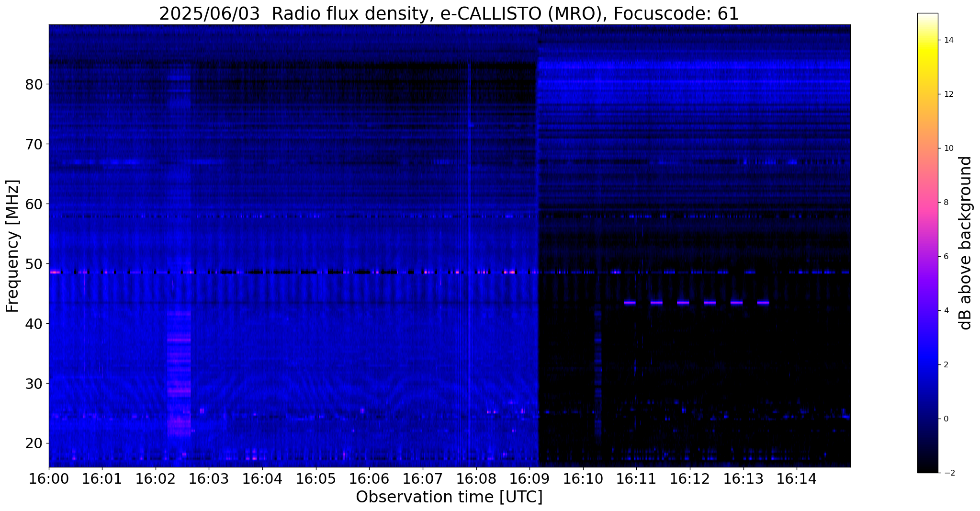Click the 16:01 time tick label

(102, 478)
